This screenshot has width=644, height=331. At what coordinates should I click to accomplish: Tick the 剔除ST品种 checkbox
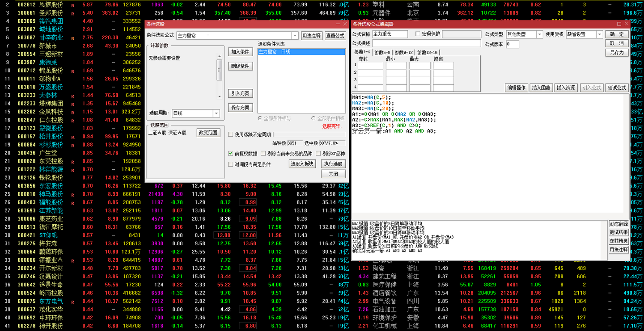pyautogui.click(x=318, y=153)
